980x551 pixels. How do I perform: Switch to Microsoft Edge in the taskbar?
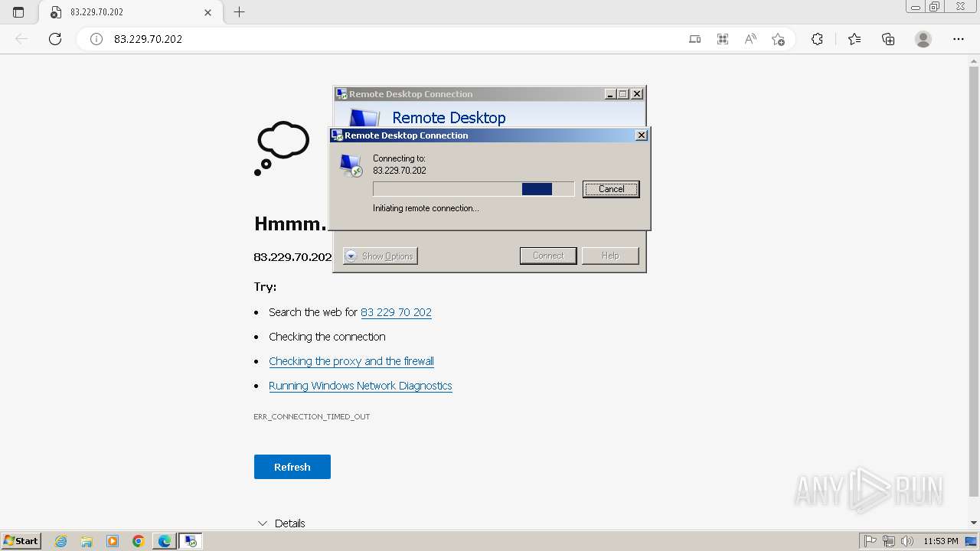point(165,541)
